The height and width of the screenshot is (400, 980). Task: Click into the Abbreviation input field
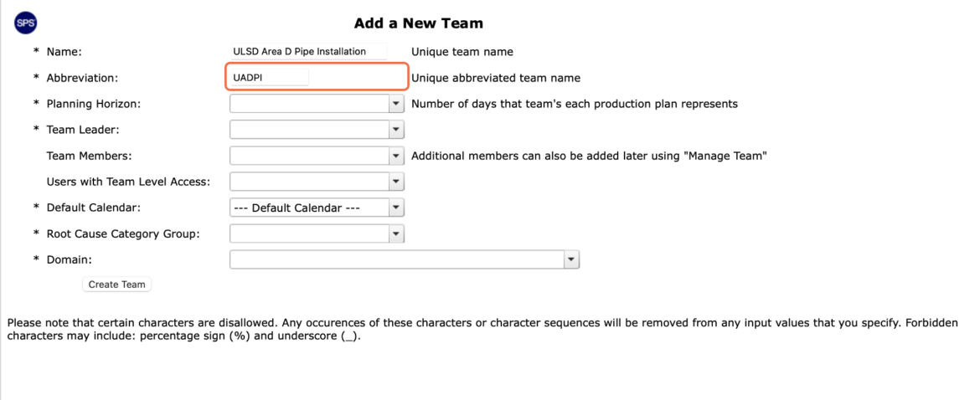(x=270, y=77)
